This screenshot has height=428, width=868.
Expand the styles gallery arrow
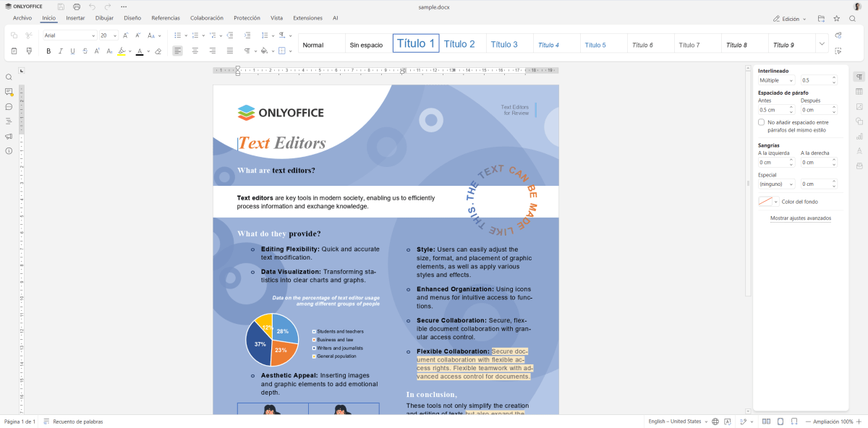[x=822, y=44]
